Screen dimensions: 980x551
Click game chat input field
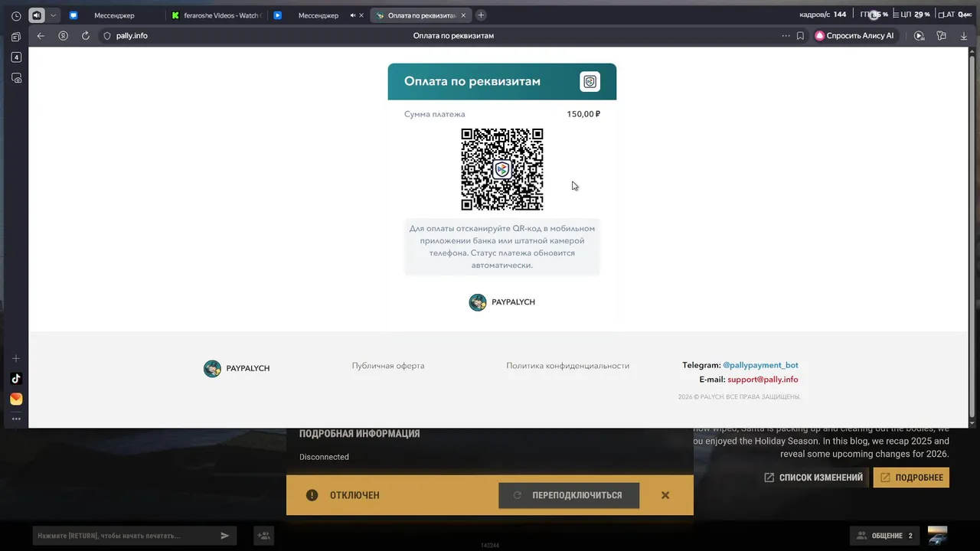122,536
